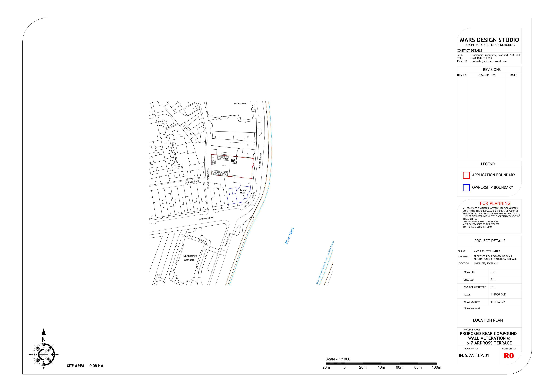Click the '40m' scale bar label
Screen dimensions: 554x392
pos(381,367)
